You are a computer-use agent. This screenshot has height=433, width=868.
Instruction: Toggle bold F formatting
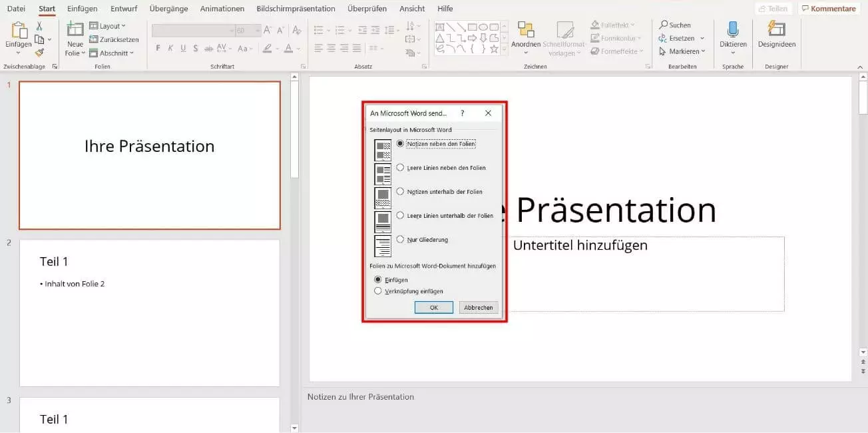point(158,49)
